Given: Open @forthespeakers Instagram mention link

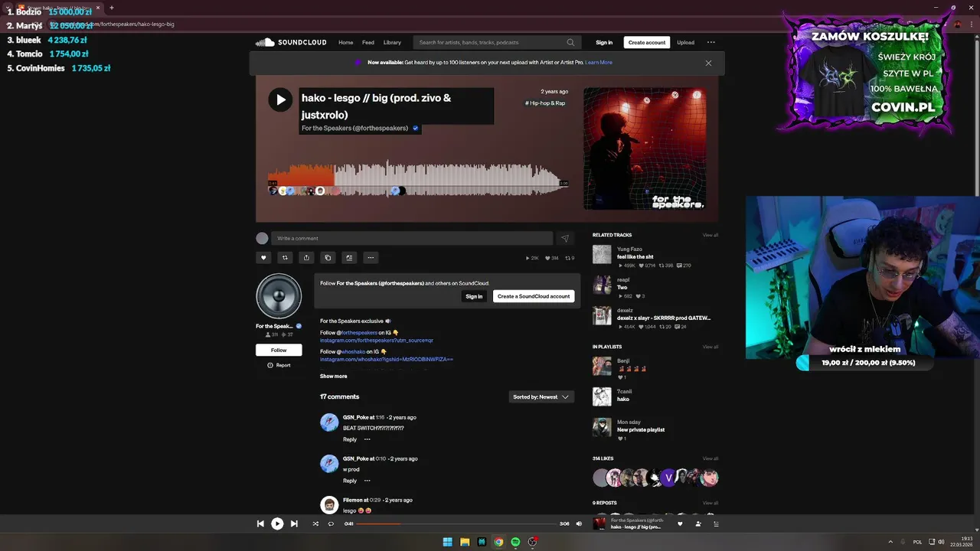Looking at the screenshot, I should click(359, 333).
